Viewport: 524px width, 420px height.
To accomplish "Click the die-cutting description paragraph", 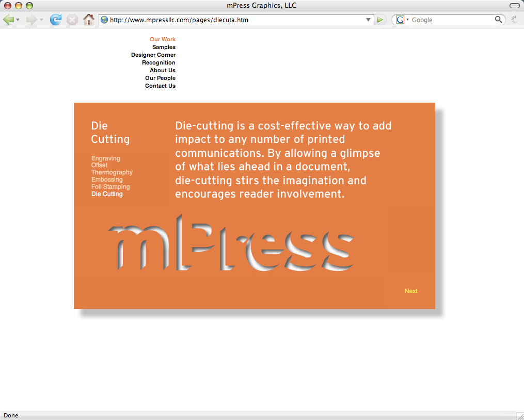I will (x=283, y=160).
